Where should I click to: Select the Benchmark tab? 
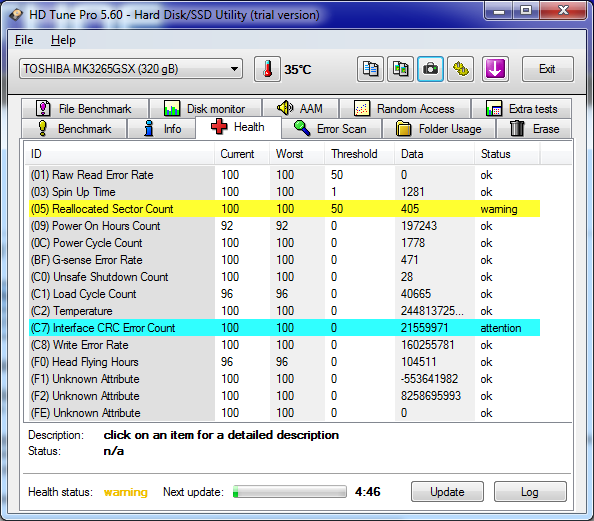74,129
